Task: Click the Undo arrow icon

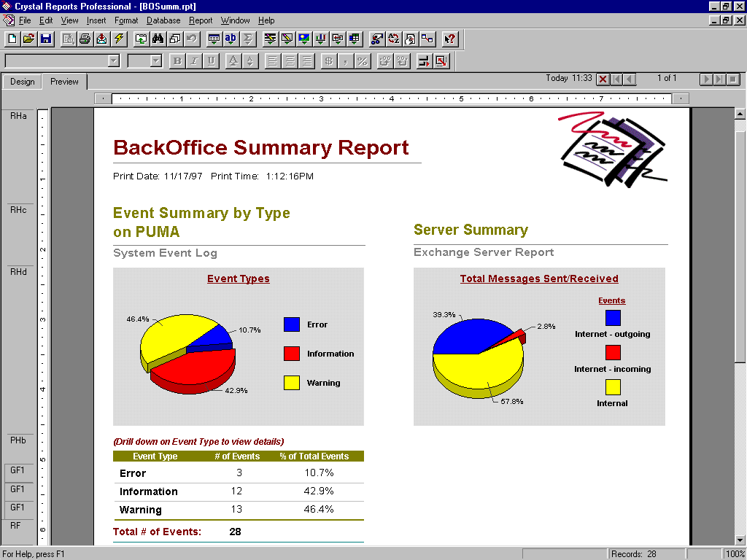Action: pyautogui.click(x=192, y=39)
